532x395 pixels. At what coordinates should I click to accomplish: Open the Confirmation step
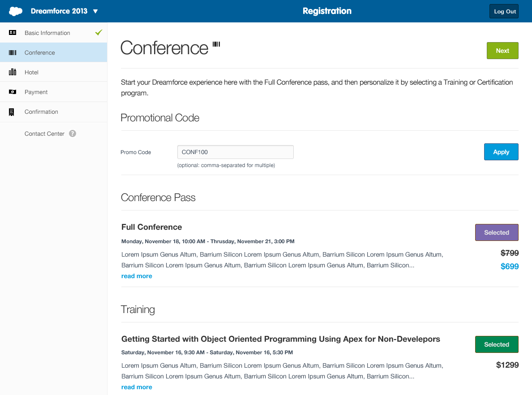pos(54,112)
